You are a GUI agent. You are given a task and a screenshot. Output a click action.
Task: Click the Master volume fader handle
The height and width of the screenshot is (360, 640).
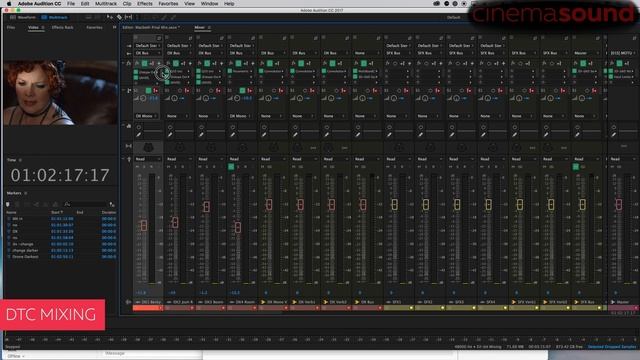[619, 204]
